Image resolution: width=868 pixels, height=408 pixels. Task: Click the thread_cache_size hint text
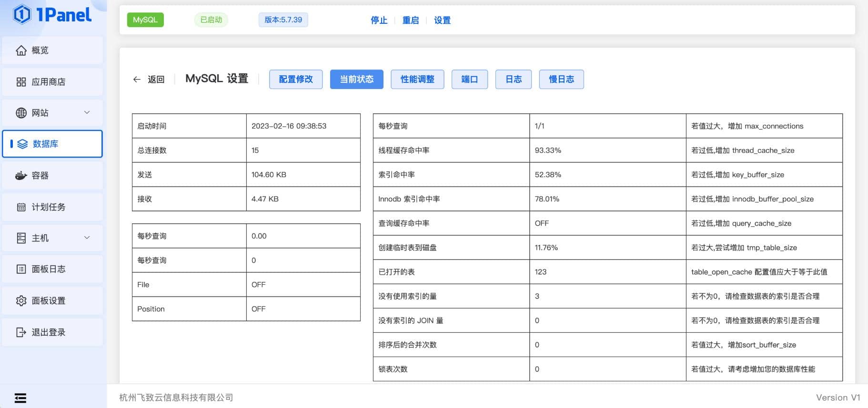[x=743, y=150]
